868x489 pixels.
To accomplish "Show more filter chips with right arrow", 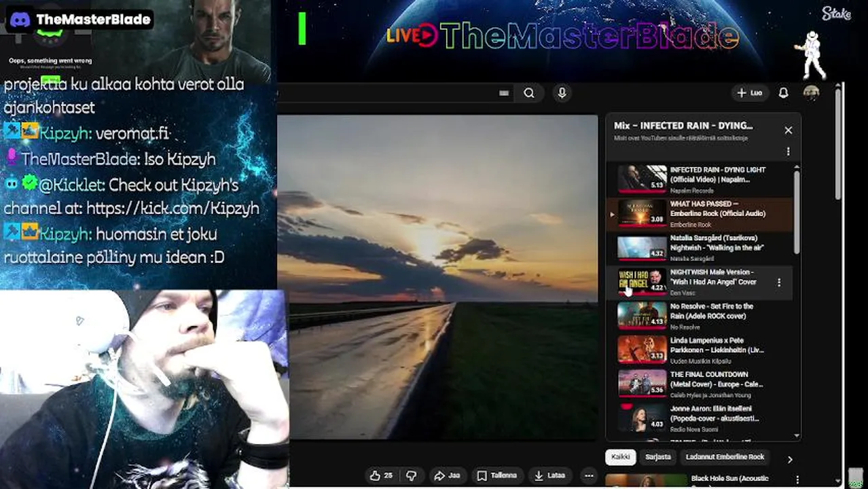I will [x=789, y=460].
